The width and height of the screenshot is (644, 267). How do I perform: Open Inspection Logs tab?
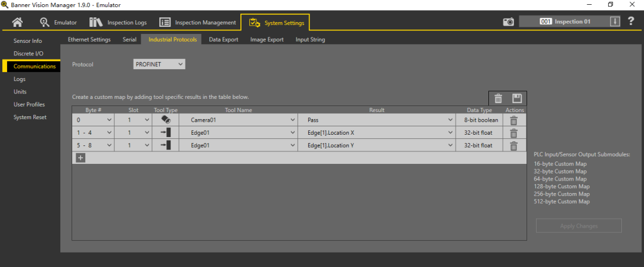(x=118, y=22)
